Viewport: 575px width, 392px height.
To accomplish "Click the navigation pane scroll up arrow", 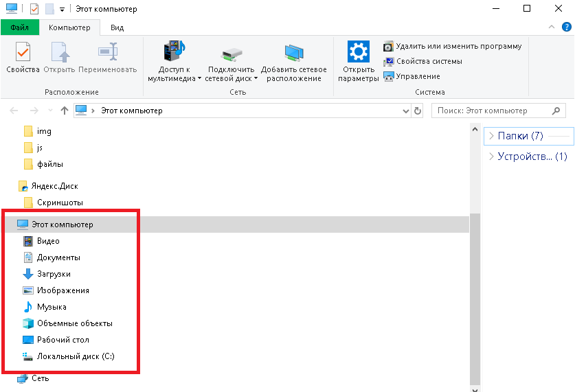I will (x=475, y=129).
